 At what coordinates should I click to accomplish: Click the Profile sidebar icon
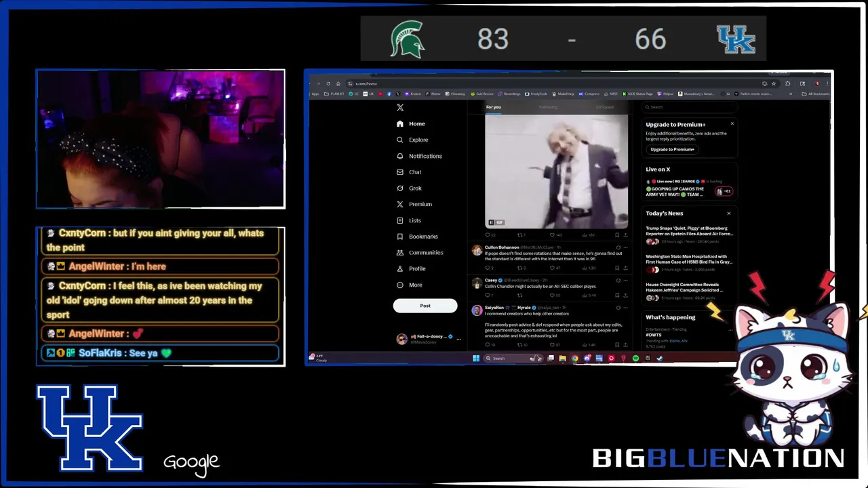[400, 269]
